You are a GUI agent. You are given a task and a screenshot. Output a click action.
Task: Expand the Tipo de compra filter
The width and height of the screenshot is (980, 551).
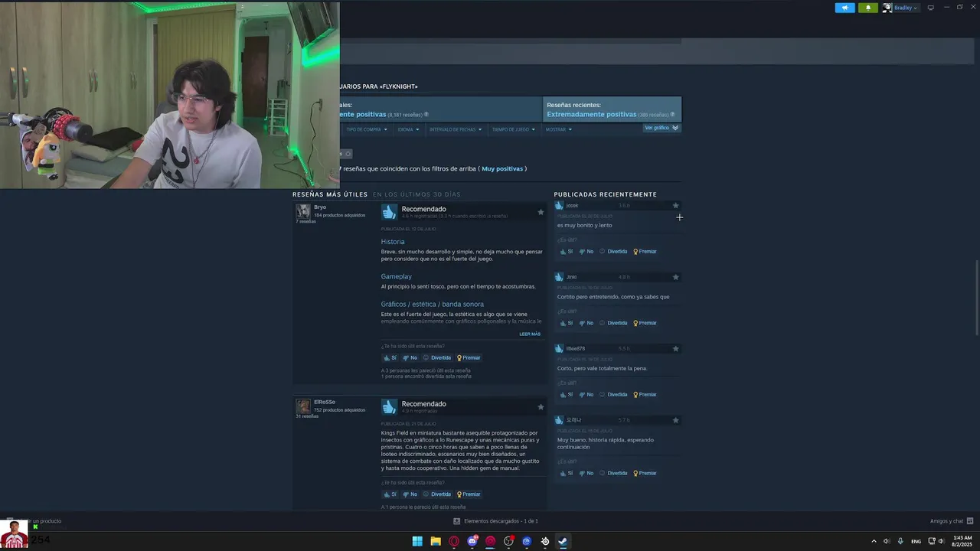pos(366,129)
